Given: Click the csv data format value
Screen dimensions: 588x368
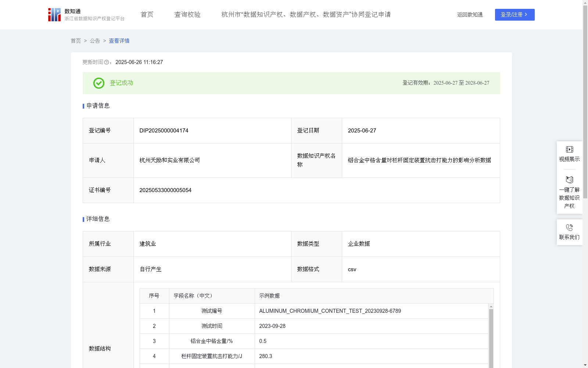Looking at the screenshot, I should 352,269.
